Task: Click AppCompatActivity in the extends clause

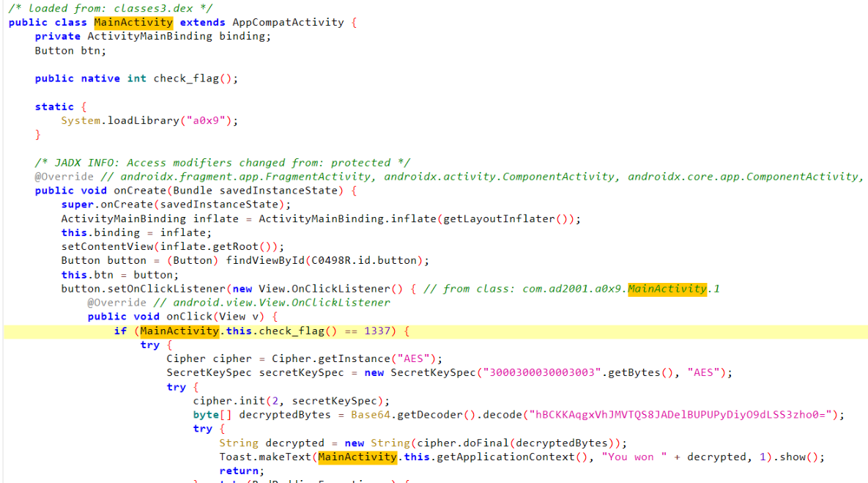Action: 288,22
